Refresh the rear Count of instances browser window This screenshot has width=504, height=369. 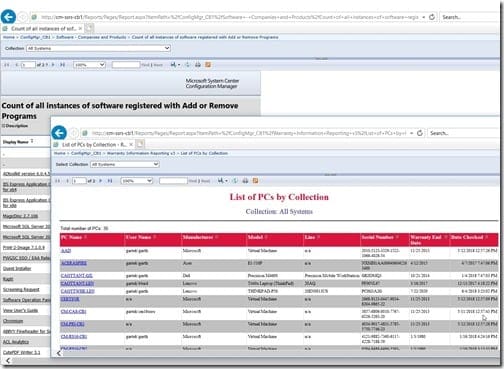(x=432, y=17)
